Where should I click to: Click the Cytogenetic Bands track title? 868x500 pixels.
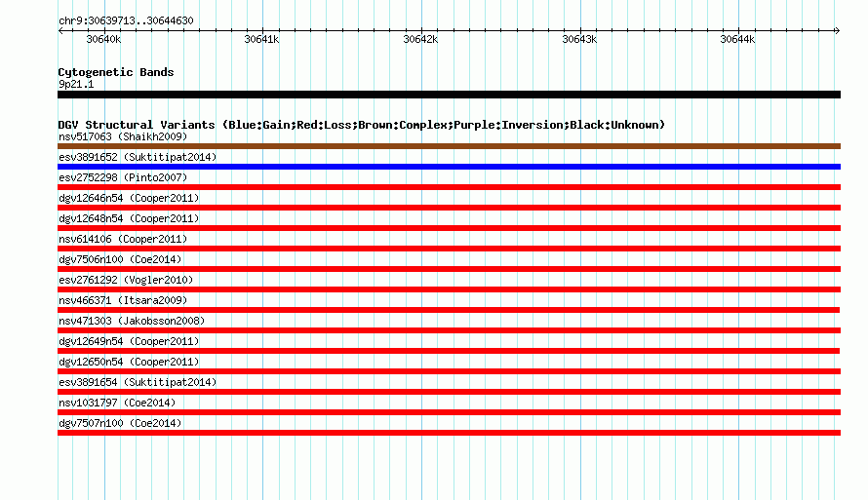[x=116, y=72]
